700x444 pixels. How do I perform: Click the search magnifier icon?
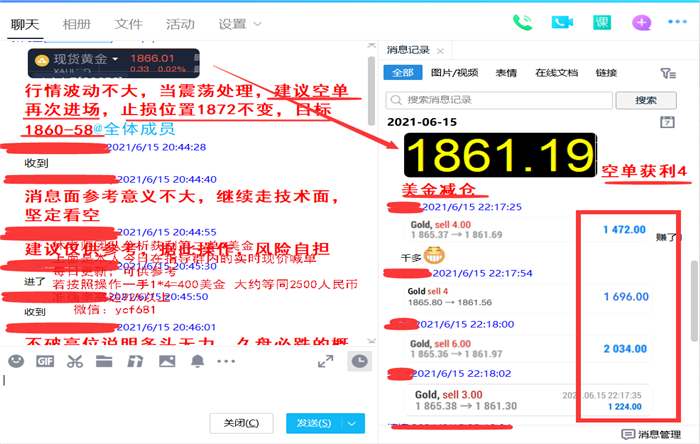point(396,100)
